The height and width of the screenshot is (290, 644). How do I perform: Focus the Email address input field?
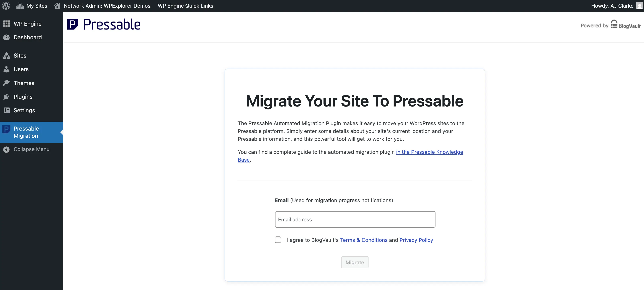click(x=355, y=219)
